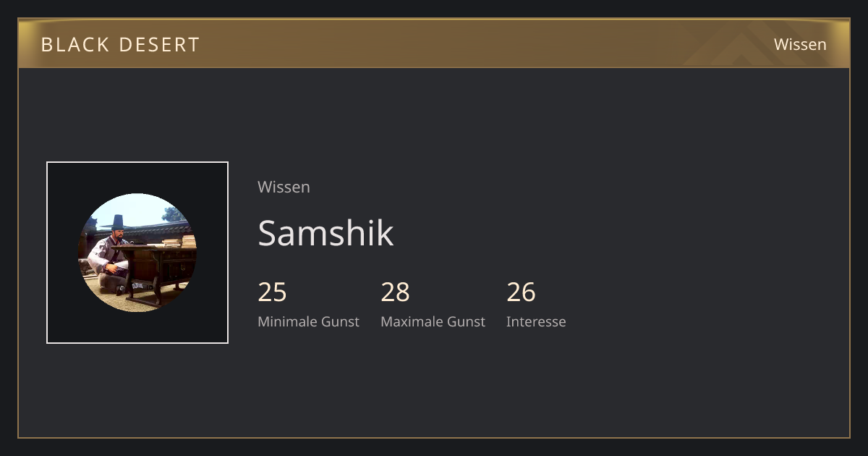Click the gold header banner center
Viewport: 868px width, 456px height.
434,43
